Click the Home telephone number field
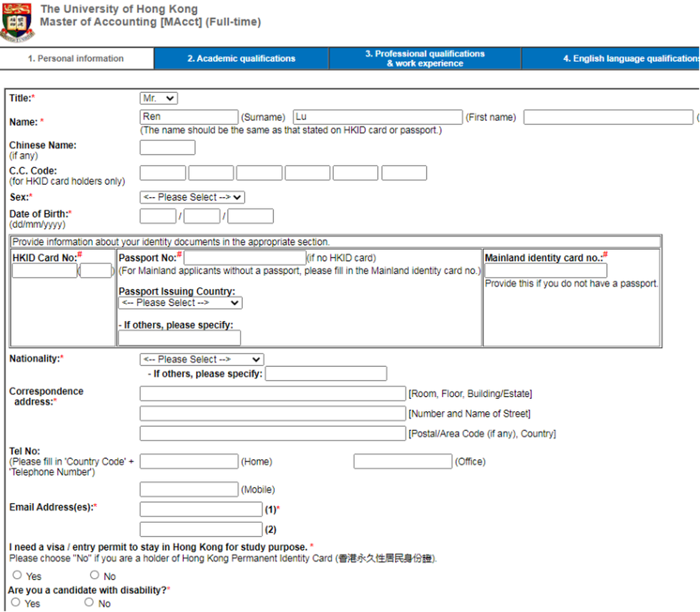The height and width of the screenshot is (612, 700). click(x=189, y=461)
